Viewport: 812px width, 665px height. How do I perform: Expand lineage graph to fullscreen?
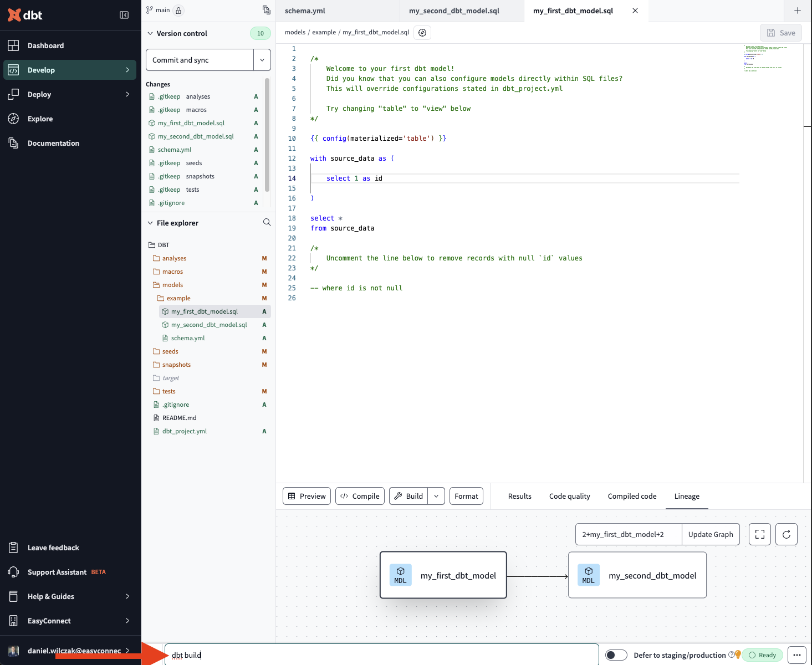(760, 534)
